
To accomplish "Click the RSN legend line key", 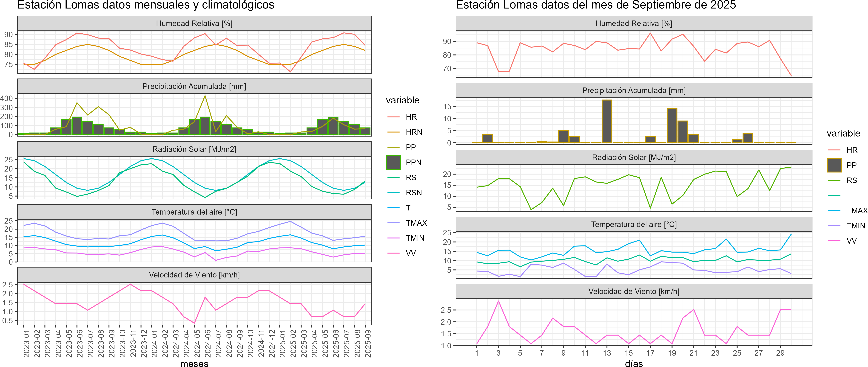I will tap(393, 193).
